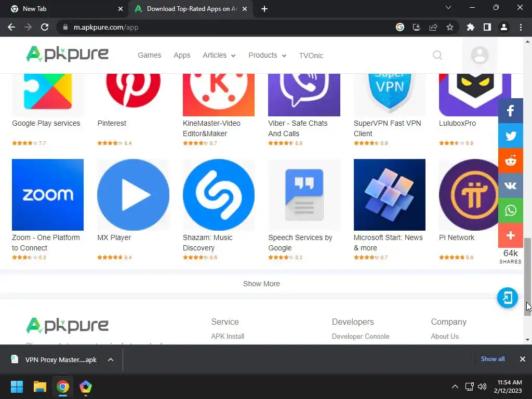Image resolution: width=532 pixels, height=399 pixels.
Task: Bookmark this page with the star icon
Action: (450, 27)
